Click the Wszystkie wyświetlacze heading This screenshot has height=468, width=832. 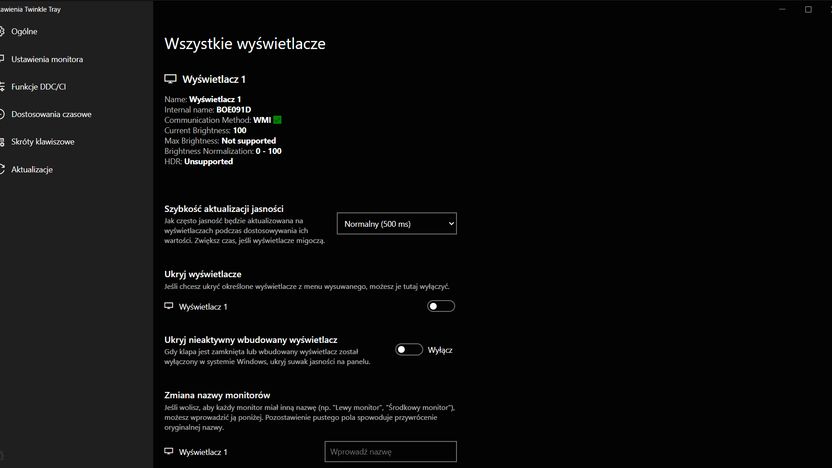245,44
